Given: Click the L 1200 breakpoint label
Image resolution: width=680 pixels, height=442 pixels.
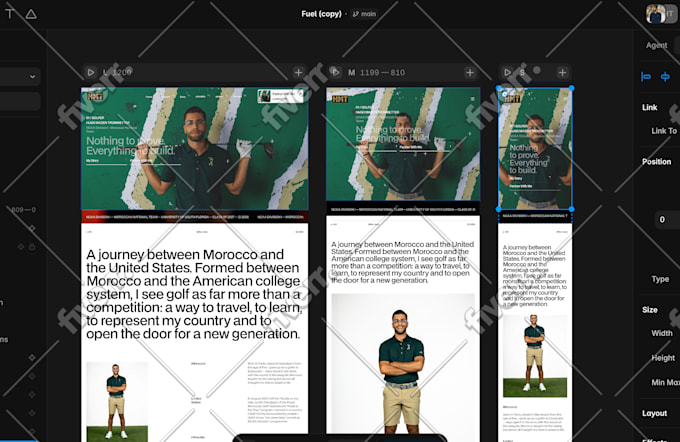Looking at the screenshot, I should [117, 72].
